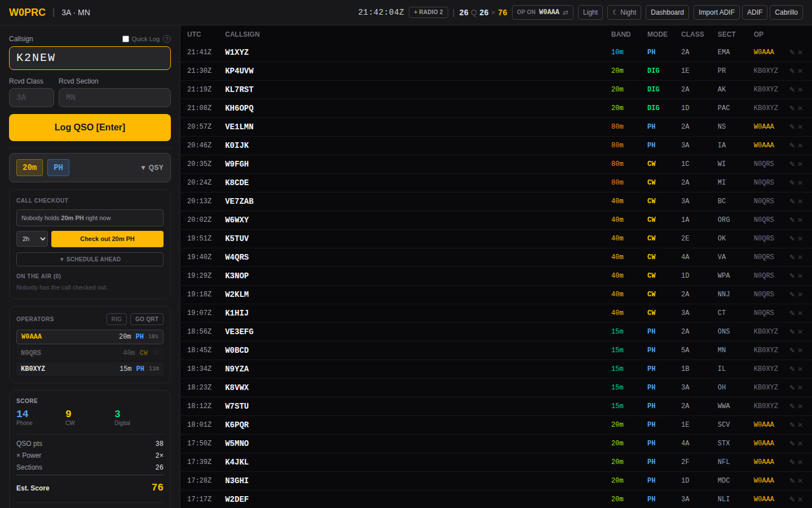
Task: Select the K6PQR callsign cell
Action: tap(237, 425)
